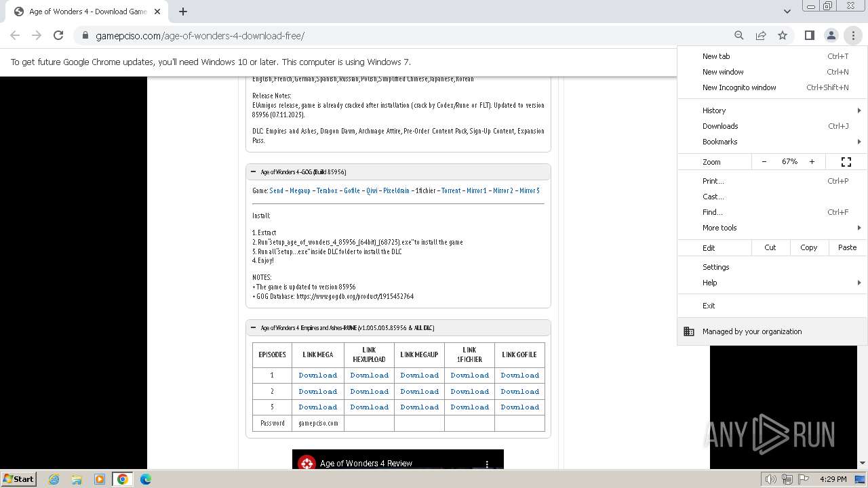Click Managed by your organization

coord(772,331)
